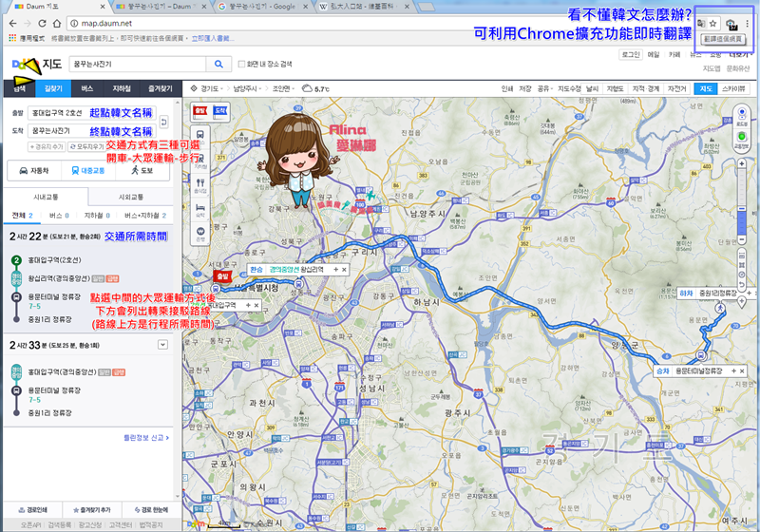Screen dimensions: 760x532
Task: Click the 경로인쇄 print route button
Action: tap(33, 510)
